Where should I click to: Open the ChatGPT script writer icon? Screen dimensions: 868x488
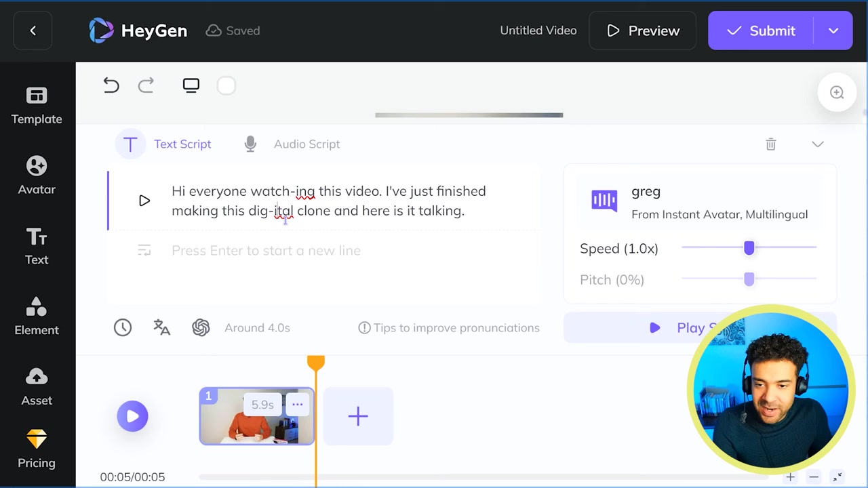[x=201, y=327]
